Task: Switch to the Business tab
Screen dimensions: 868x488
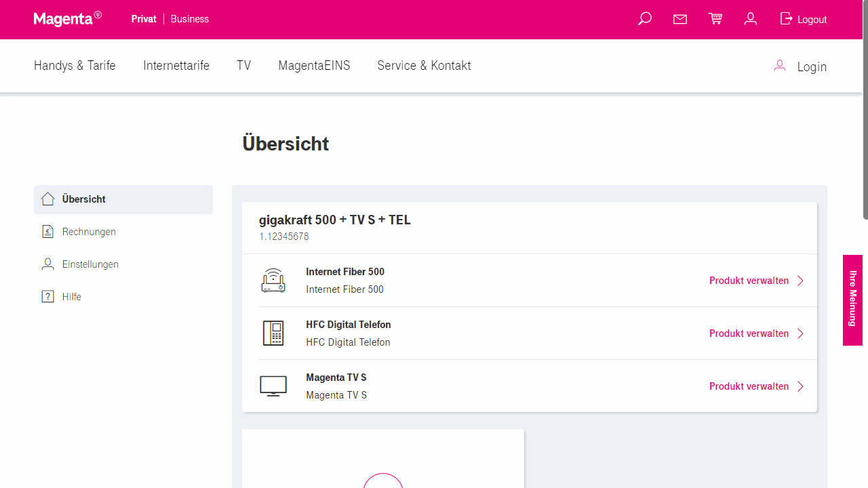Action: coord(189,19)
